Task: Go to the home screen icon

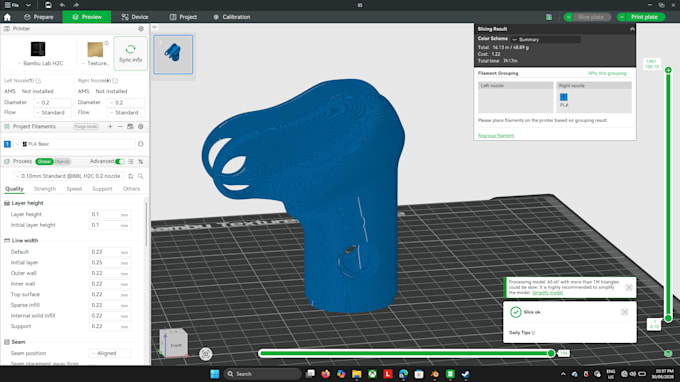Action: [x=7, y=17]
